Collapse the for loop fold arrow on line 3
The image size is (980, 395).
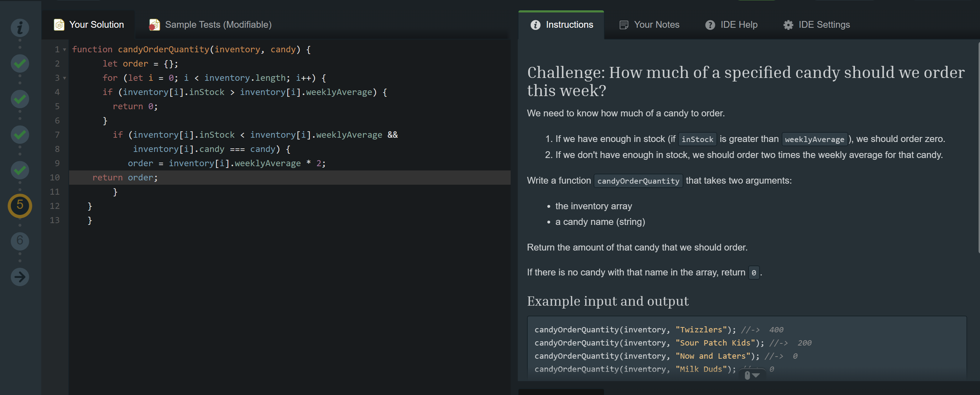tap(65, 78)
